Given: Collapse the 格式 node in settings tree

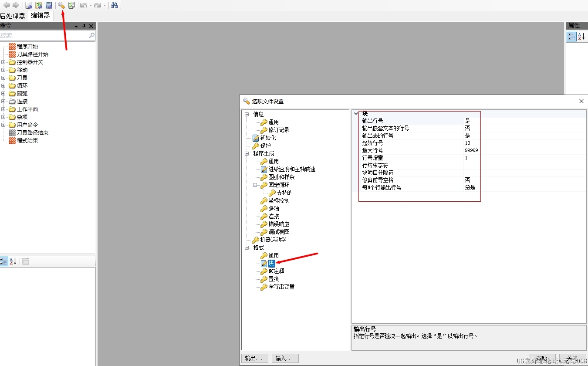Looking at the screenshot, I should (x=247, y=247).
